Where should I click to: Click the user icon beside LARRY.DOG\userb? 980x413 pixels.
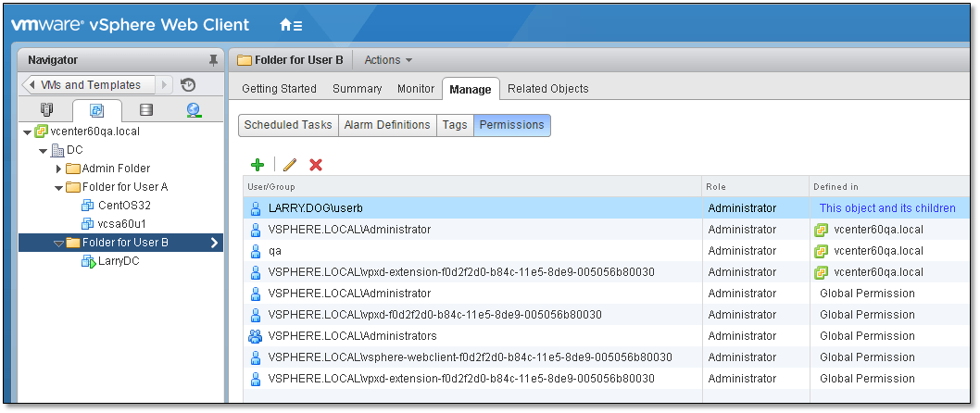tap(255, 208)
